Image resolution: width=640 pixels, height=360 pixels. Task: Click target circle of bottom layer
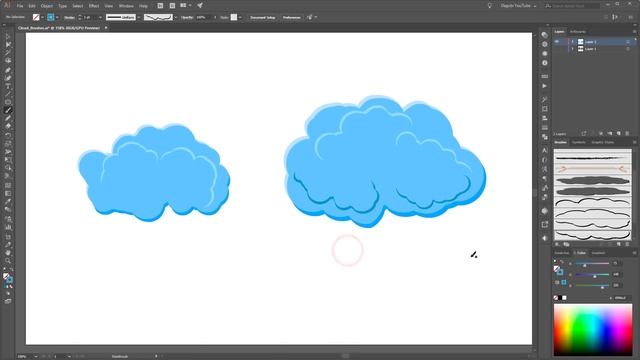[628, 49]
